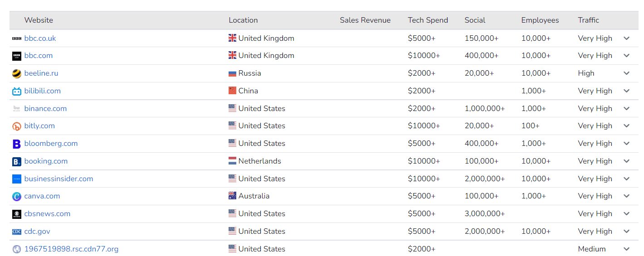This screenshot has height=256, width=644.
Task: Click the cdc.gov favicon icon
Action: [17, 232]
